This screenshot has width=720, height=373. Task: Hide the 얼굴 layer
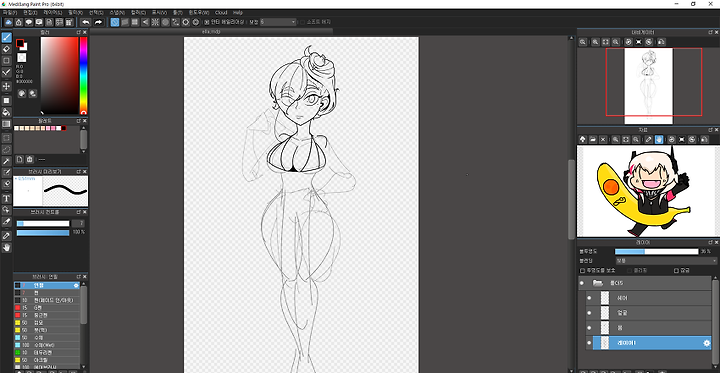(589, 313)
